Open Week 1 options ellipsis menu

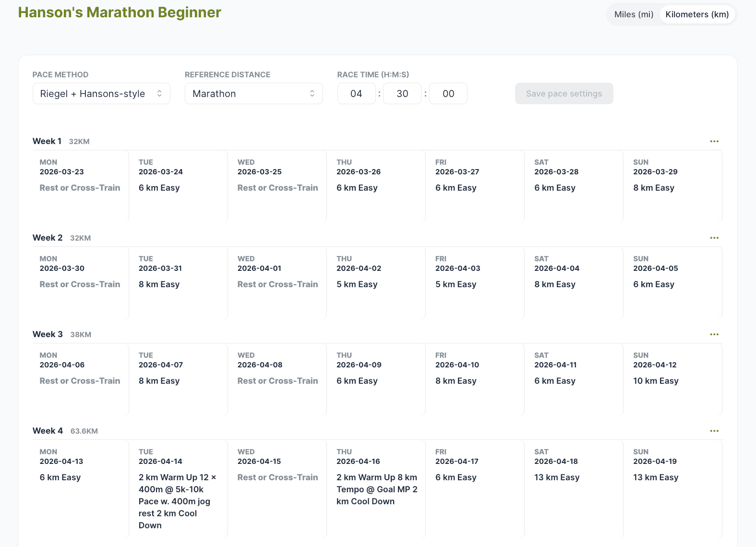pyautogui.click(x=714, y=141)
